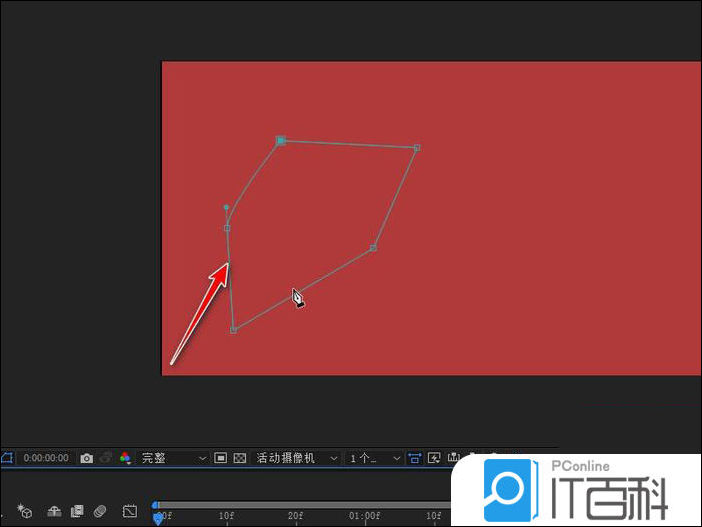The width and height of the screenshot is (702, 527).
Task: Select the curved left-side mask vertex
Action: click(x=227, y=228)
